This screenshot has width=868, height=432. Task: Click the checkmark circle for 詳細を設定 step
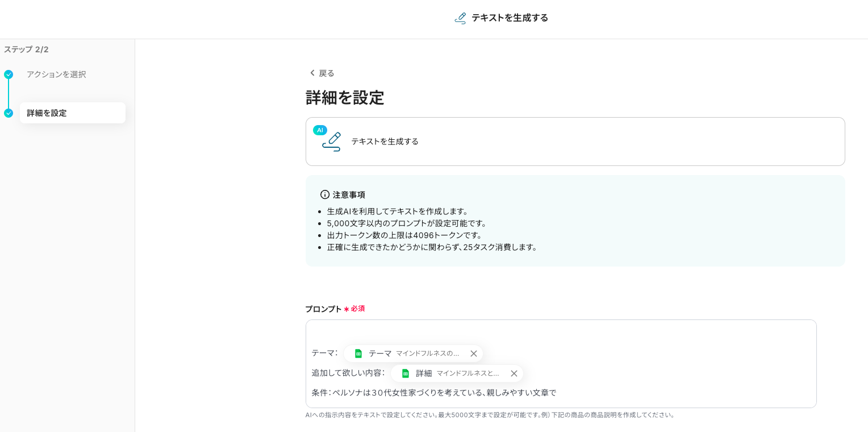pyautogui.click(x=9, y=113)
